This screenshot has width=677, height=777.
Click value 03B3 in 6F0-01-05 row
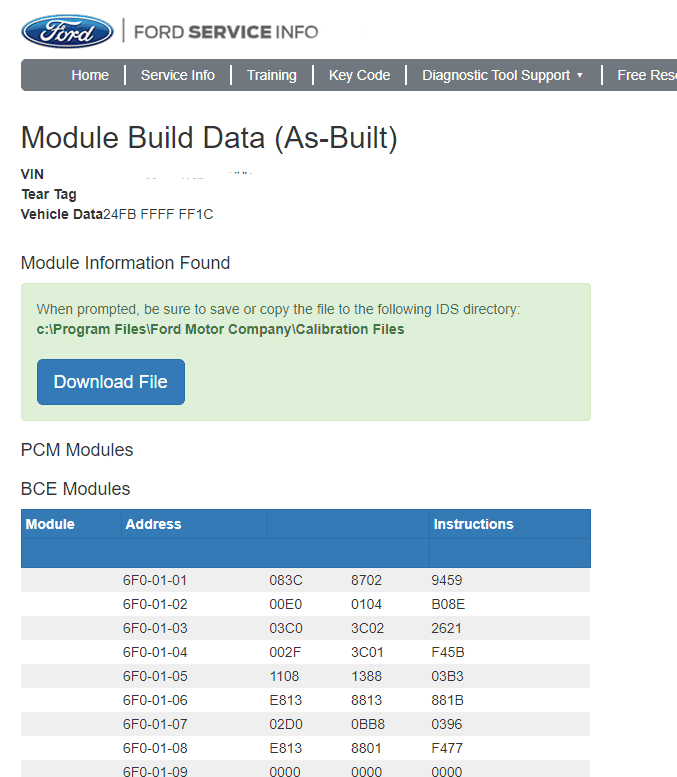click(448, 676)
